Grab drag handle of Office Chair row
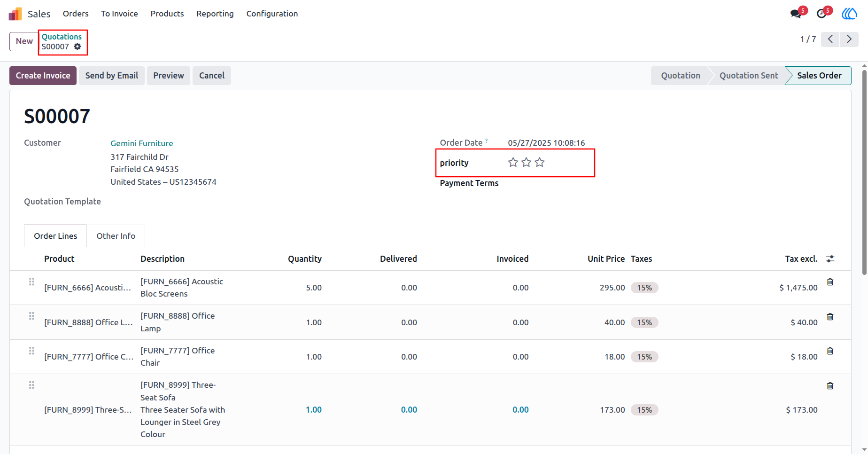Viewport: 868px width, 454px height. coord(31,351)
